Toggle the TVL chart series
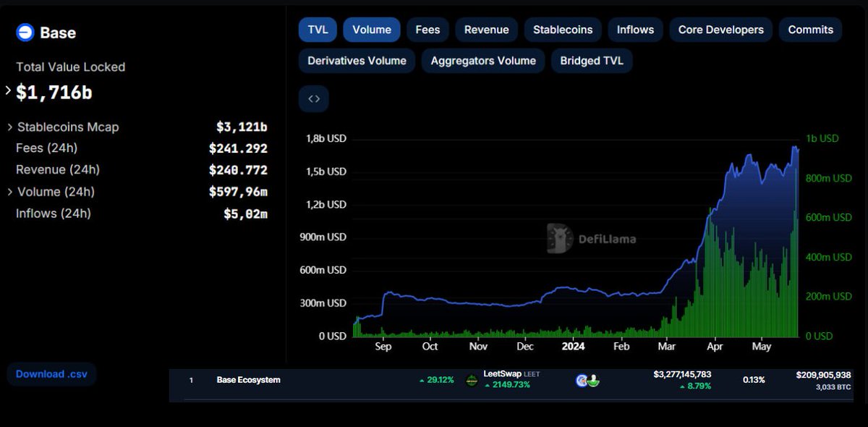The image size is (868, 427). click(318, 30)
